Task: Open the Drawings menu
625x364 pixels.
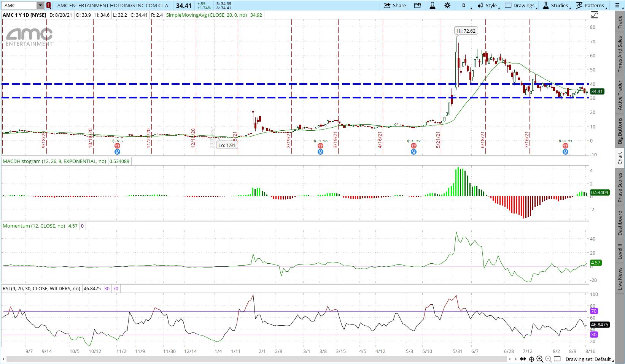Action: click(520, 5)
